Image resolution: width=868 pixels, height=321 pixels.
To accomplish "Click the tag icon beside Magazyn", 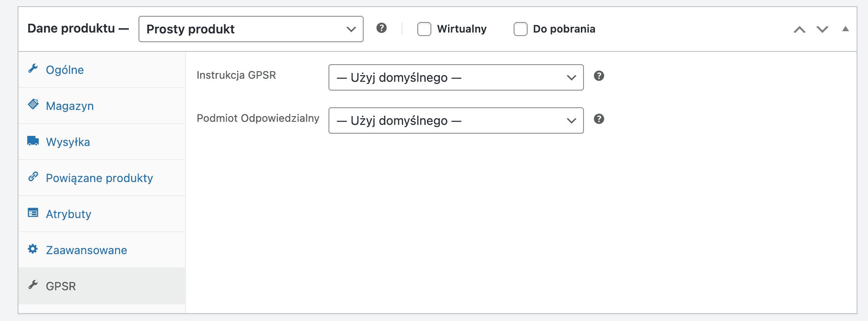I will pyautogui.click(x=33, y=104).
